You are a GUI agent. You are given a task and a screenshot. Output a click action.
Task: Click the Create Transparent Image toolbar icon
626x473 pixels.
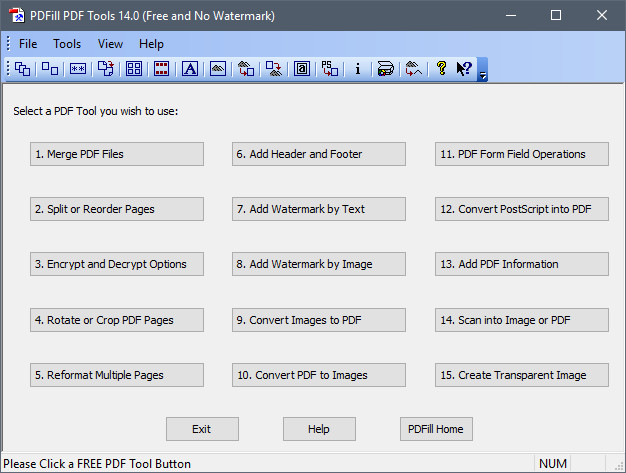(414, 69)
